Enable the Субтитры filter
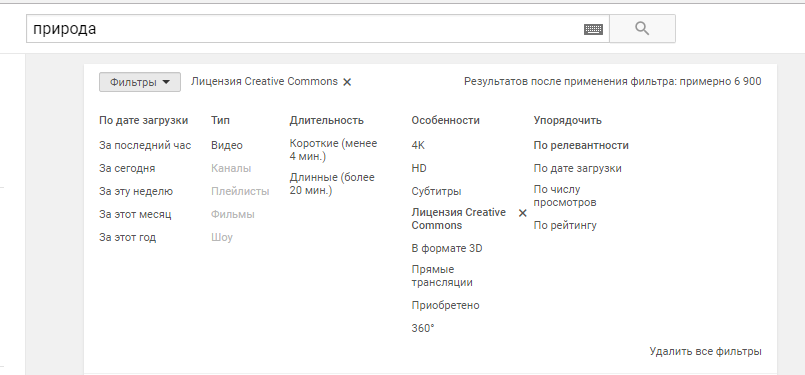This screenshot has width=805, height=375. 436,192
